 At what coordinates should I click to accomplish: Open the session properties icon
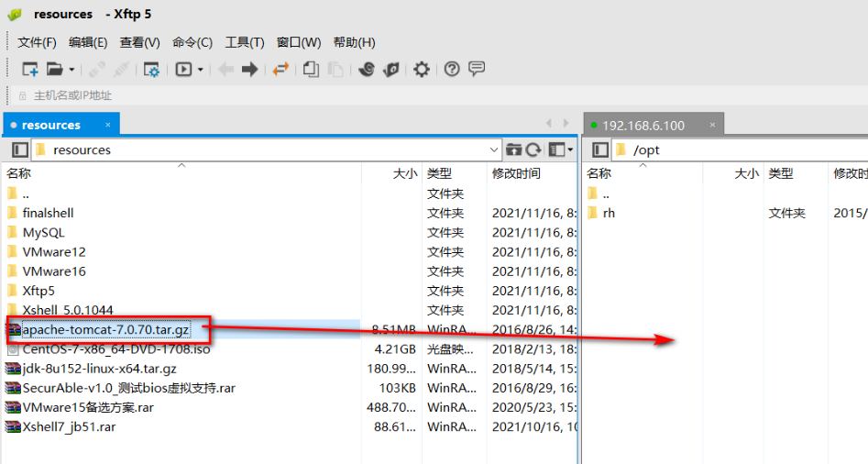coord(152,69)
